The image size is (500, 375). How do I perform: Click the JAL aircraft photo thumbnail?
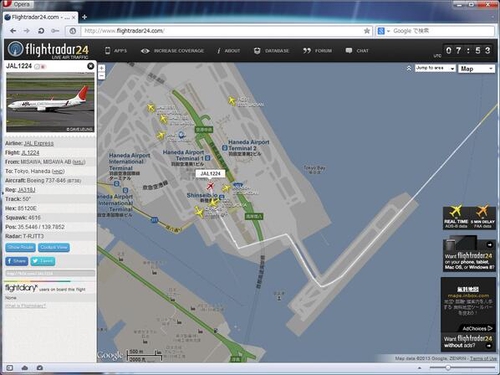click(50, 102)
